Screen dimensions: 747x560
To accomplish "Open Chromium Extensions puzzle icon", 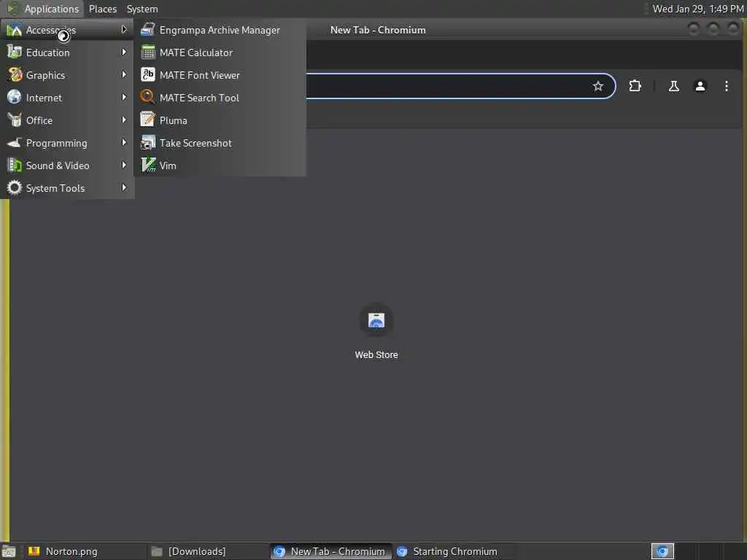I will coord(635,86).
